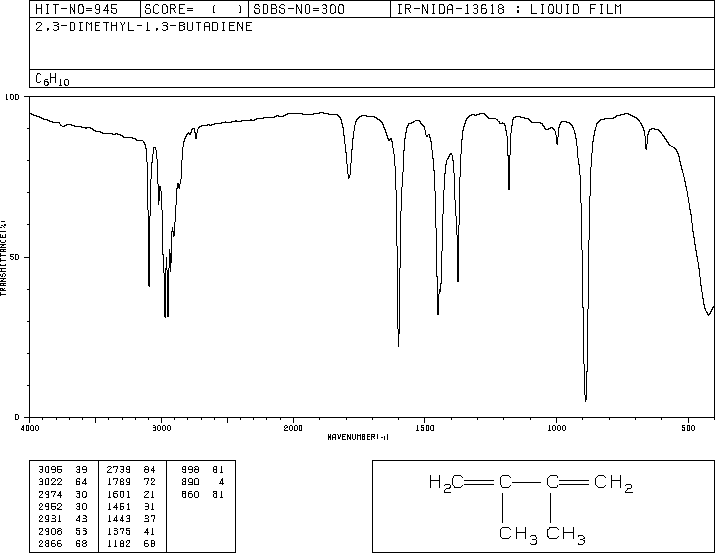Click peak value 1375 in peak table
This screenshot has height=553, width=715.
tap(119, 531)
